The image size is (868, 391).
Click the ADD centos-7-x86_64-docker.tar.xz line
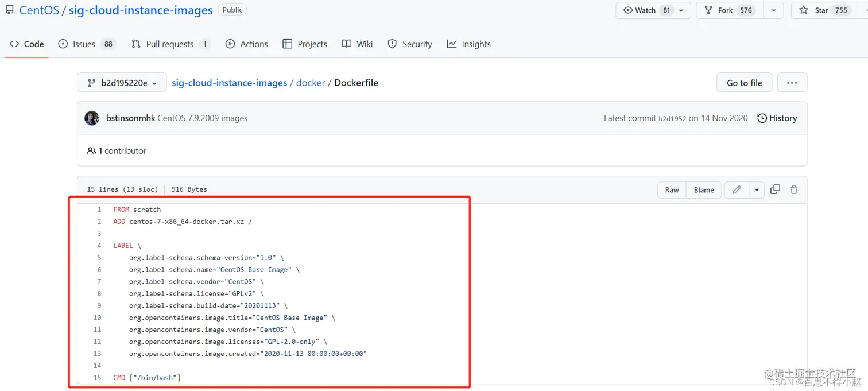coord(183,222)
